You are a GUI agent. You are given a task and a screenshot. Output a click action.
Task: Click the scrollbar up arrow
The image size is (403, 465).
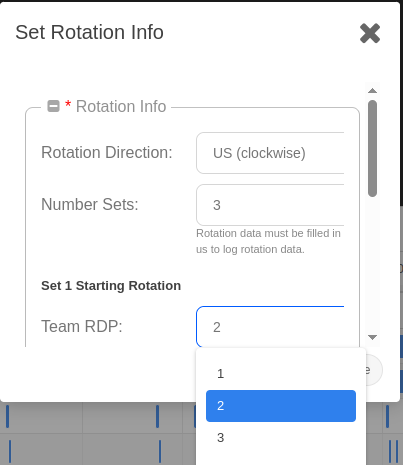coord(372,91)
